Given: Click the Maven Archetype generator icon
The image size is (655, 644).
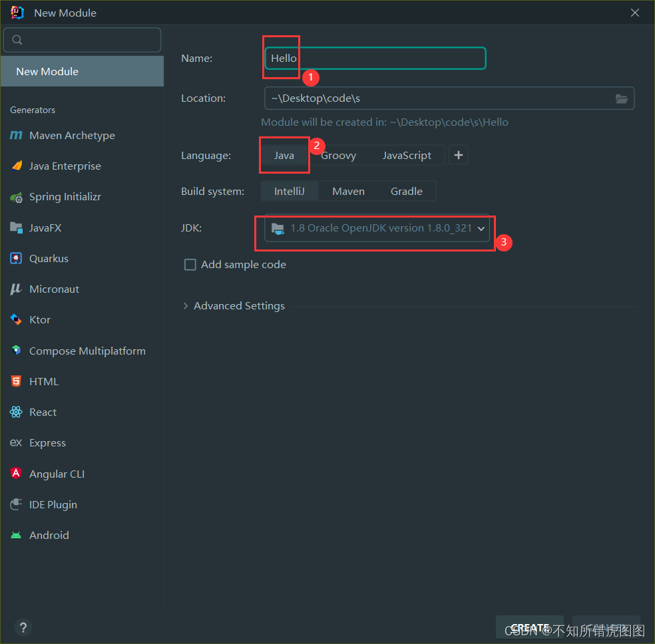Looking at the screenshot, I should tap(16, 135).
